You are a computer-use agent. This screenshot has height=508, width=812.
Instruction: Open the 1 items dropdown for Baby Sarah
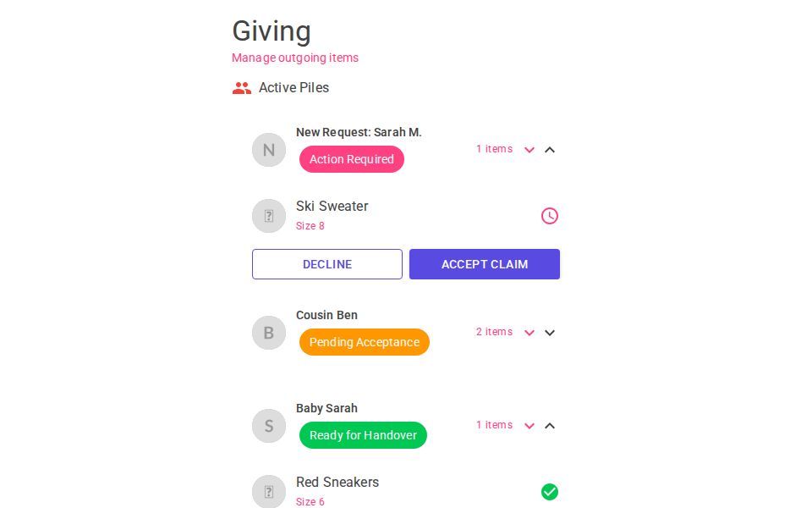[x=529, y=426]
